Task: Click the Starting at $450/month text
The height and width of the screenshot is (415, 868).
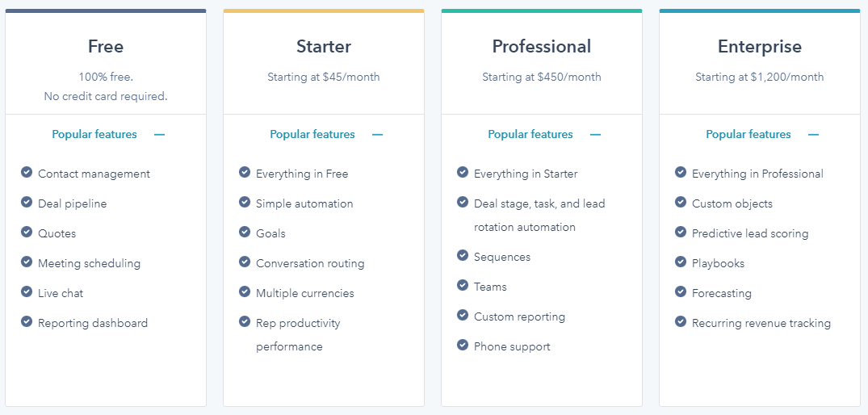Action: (x=542, y=77)
